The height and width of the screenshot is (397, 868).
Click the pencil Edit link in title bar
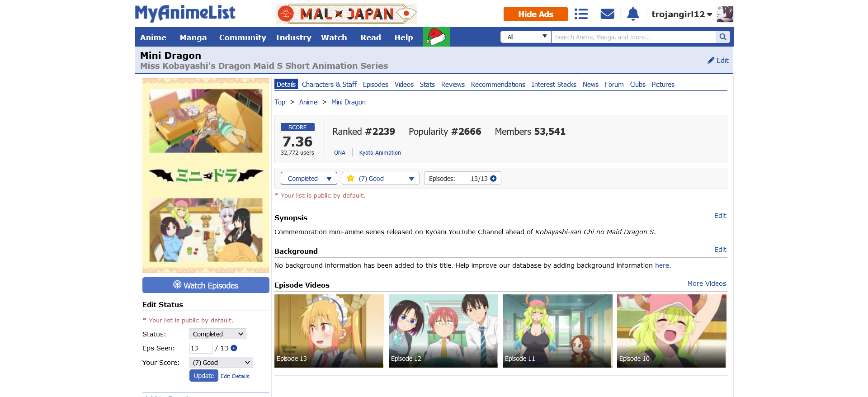(718, 61)
